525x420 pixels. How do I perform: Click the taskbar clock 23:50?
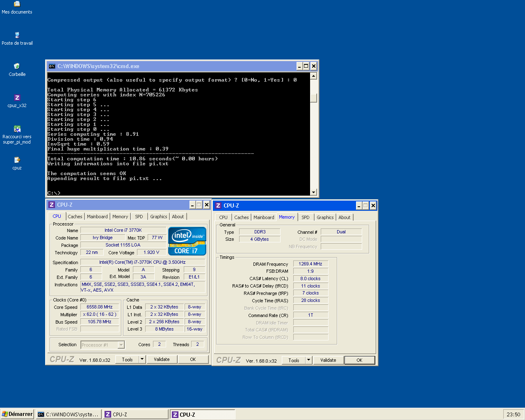tap(513, 414)
